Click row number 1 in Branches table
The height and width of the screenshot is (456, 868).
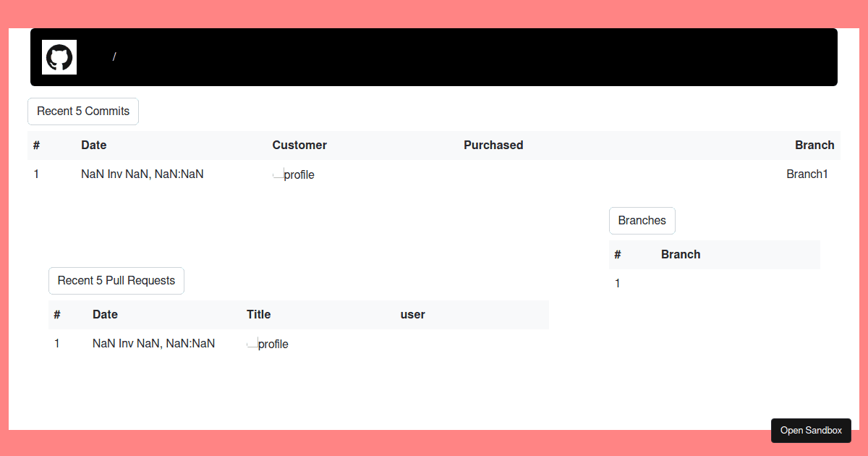click(x=618, y=284)
